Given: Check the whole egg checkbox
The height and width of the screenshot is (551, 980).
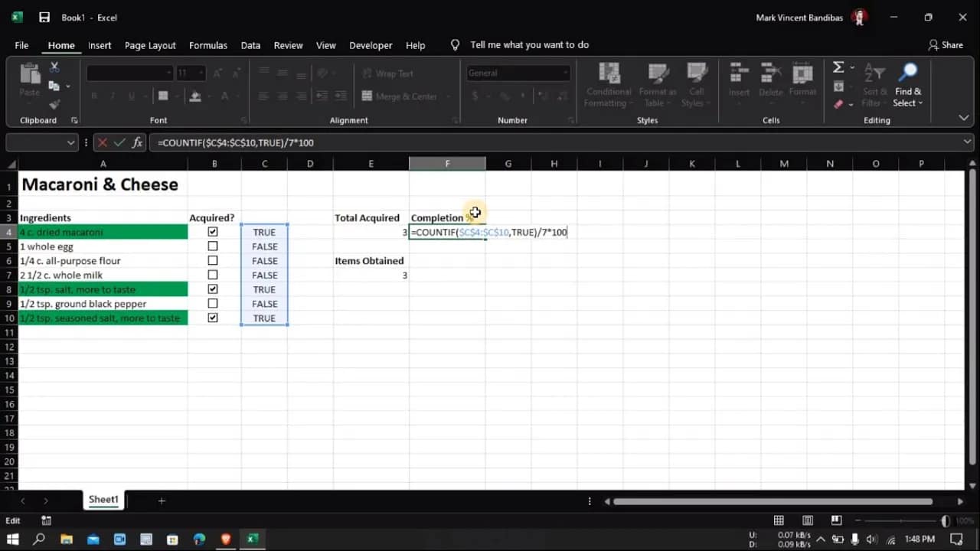Looking at the screenshot, I should (x=212, y=246).
